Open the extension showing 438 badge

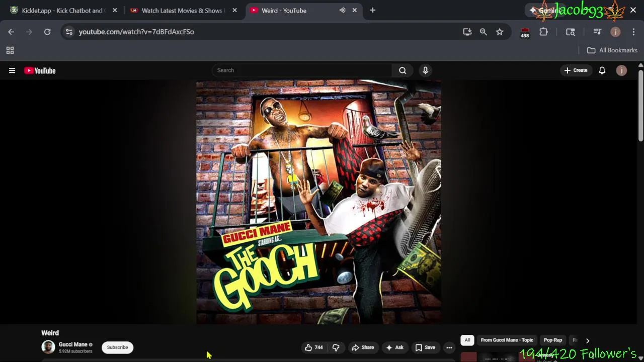point(525,33)
